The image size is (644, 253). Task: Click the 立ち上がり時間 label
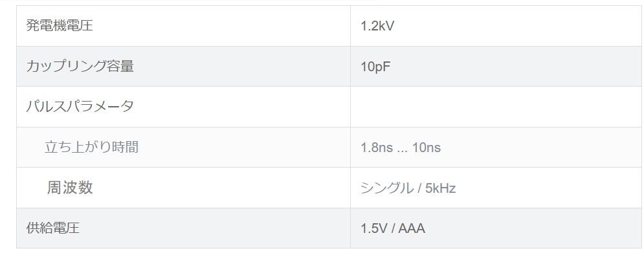pos(92,147)
